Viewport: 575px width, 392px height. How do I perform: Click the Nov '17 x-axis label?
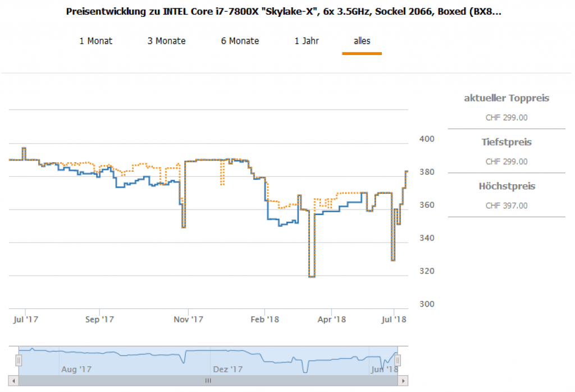tap(188, 320)
